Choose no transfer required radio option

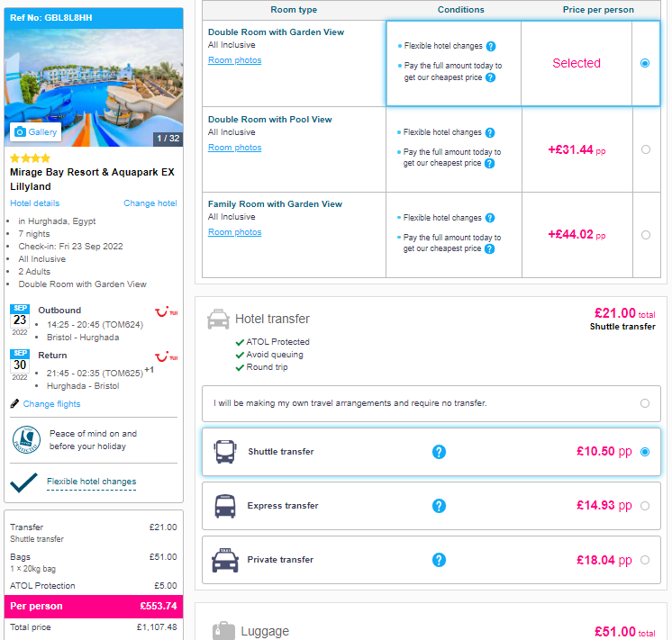tap(645, 403)
